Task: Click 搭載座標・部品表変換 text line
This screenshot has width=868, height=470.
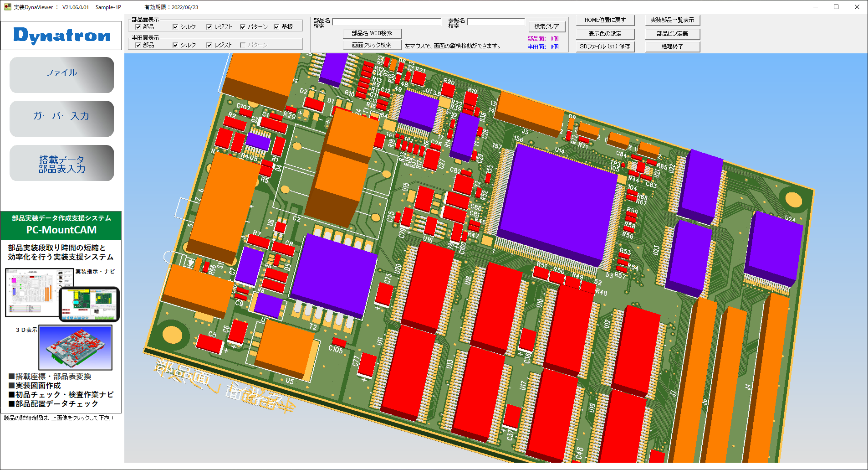Action: (x=50, y=377)
